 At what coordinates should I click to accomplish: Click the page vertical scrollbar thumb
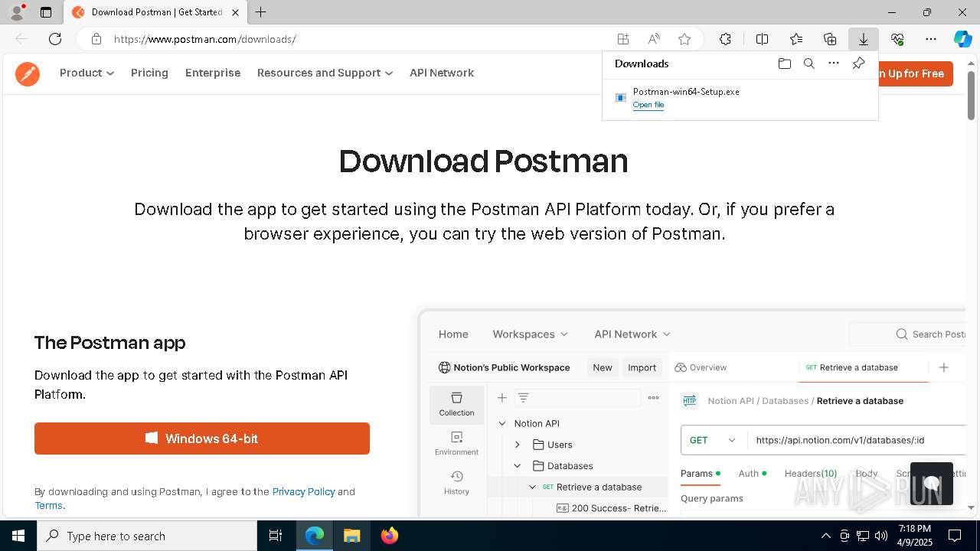click(x=971, y=95)
